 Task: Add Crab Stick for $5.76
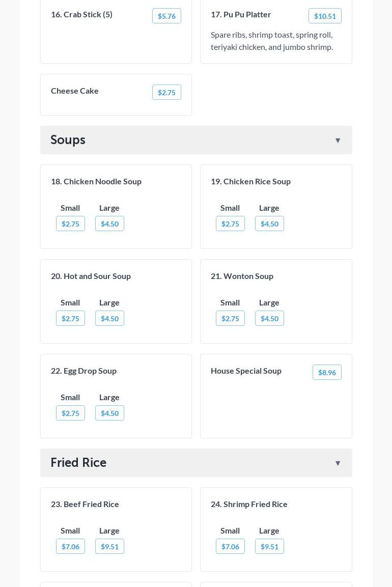166,16
